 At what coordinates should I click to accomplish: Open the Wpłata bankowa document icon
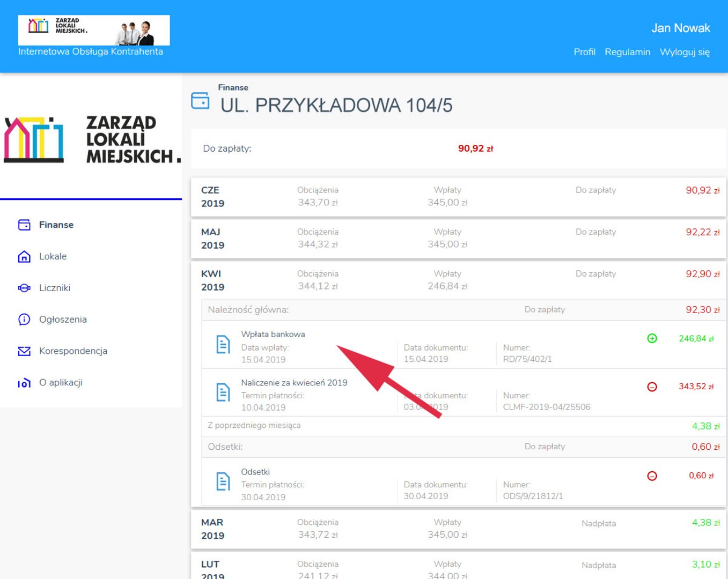(223, 344)
